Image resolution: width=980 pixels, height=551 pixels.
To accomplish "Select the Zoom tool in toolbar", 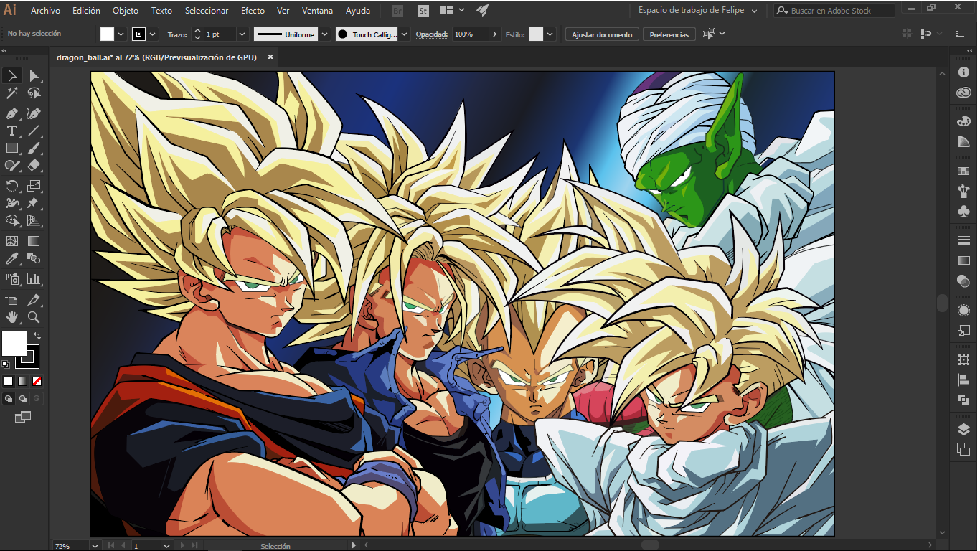I will [34, 317].
